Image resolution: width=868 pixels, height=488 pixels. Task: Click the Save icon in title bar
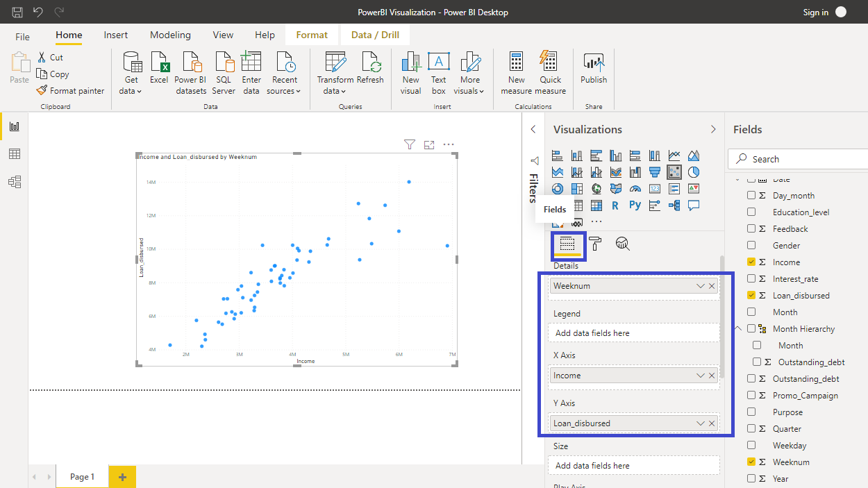tap(17, 12)
